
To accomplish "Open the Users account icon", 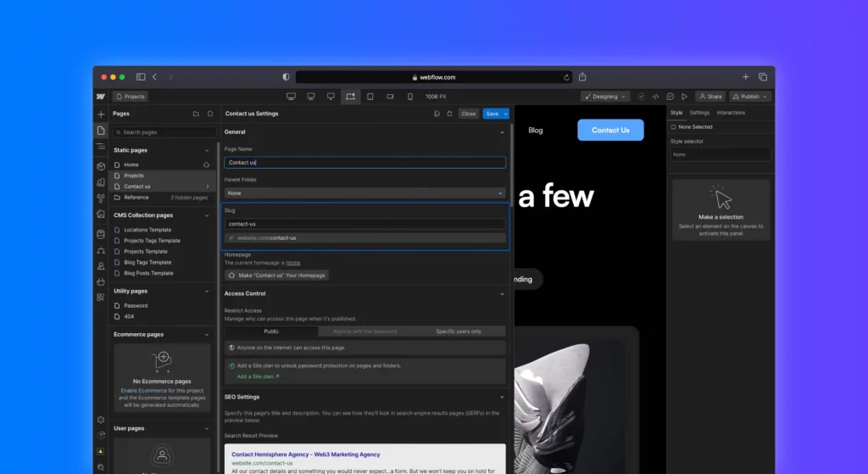I will 101,265.
